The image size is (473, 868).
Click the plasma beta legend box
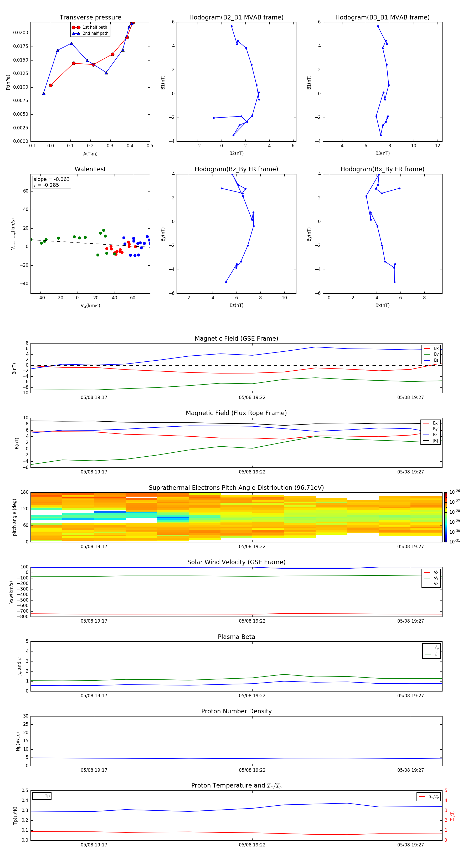(431, 651)
